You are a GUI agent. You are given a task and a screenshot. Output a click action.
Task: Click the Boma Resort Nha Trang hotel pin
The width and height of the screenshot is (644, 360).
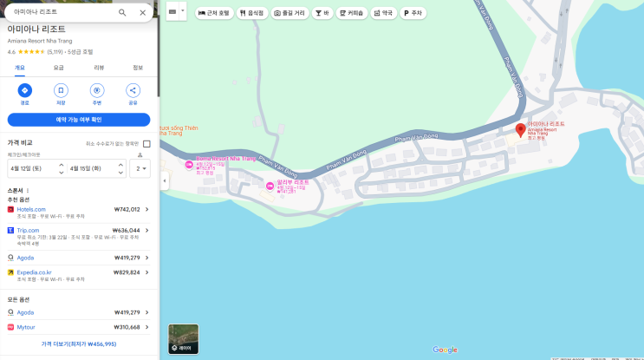click(189, 164)
